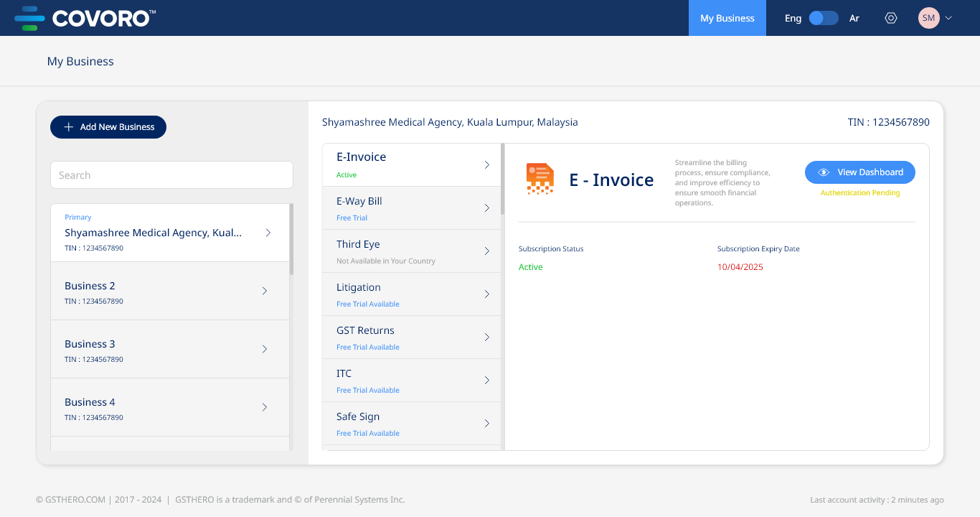Click the SM user avatar
980x517 pixels.
(x=928, y=18)
